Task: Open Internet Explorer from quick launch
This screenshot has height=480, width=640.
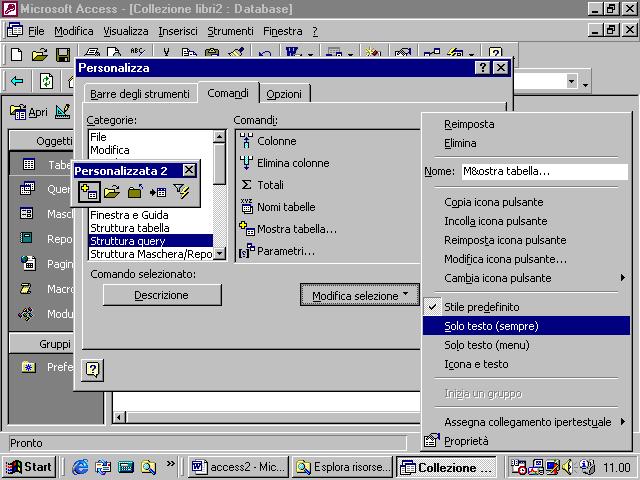Action: point(80,467)
